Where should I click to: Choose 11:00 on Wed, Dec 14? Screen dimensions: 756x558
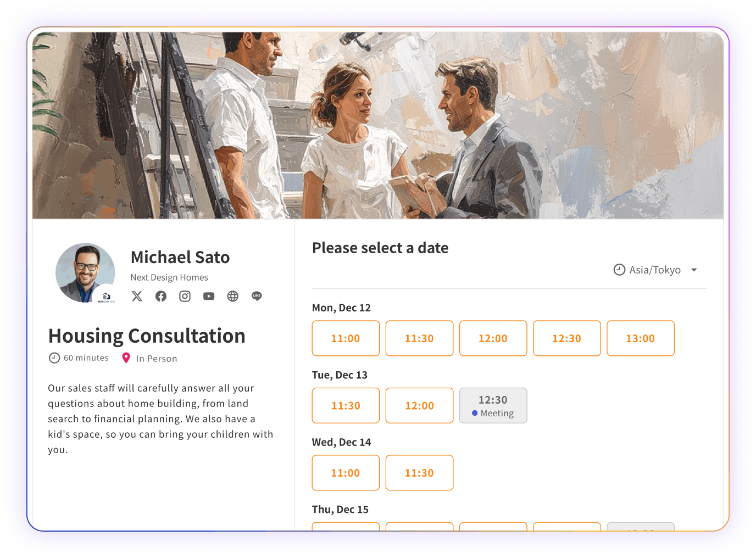tap(346, 472)
